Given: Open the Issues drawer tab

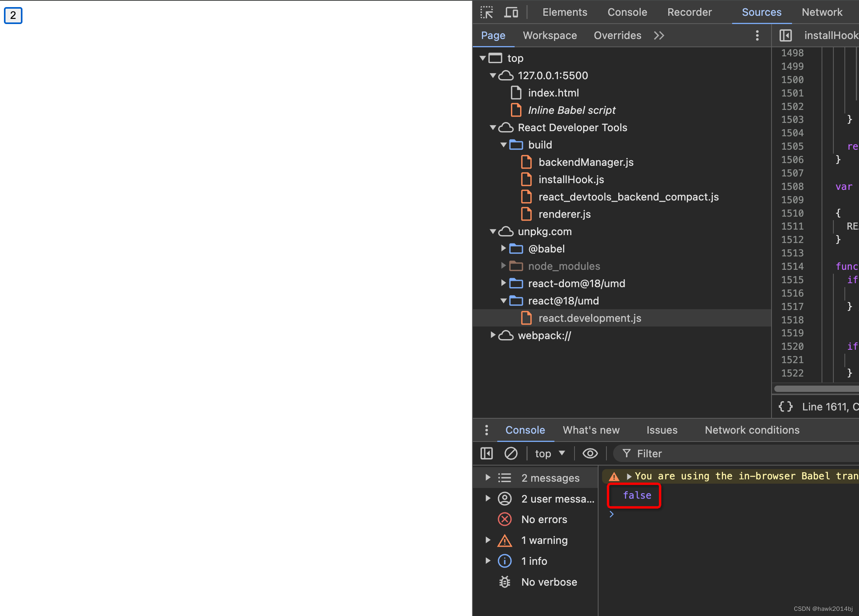Looking at the screenshot, I should (662, 430).
